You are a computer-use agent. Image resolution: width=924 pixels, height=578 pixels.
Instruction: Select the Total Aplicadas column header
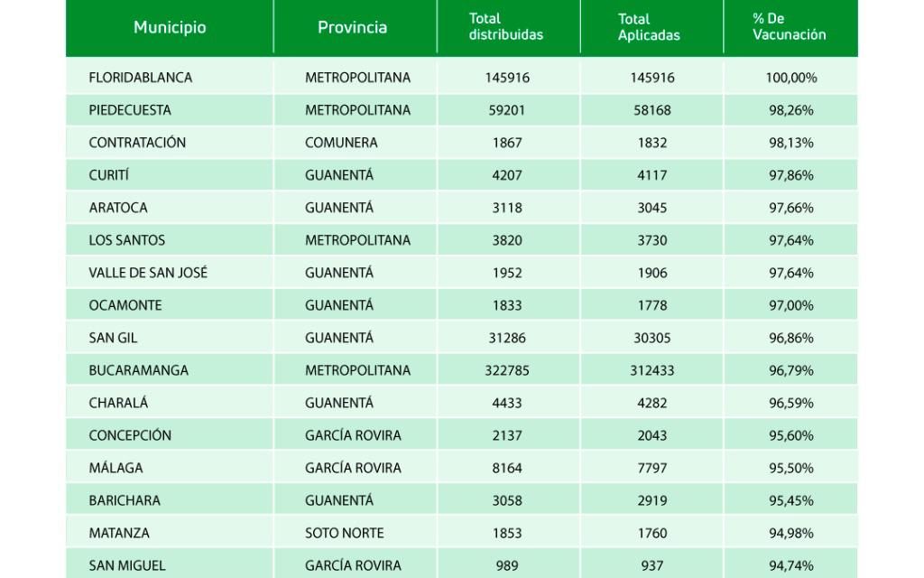coord(649,27)
